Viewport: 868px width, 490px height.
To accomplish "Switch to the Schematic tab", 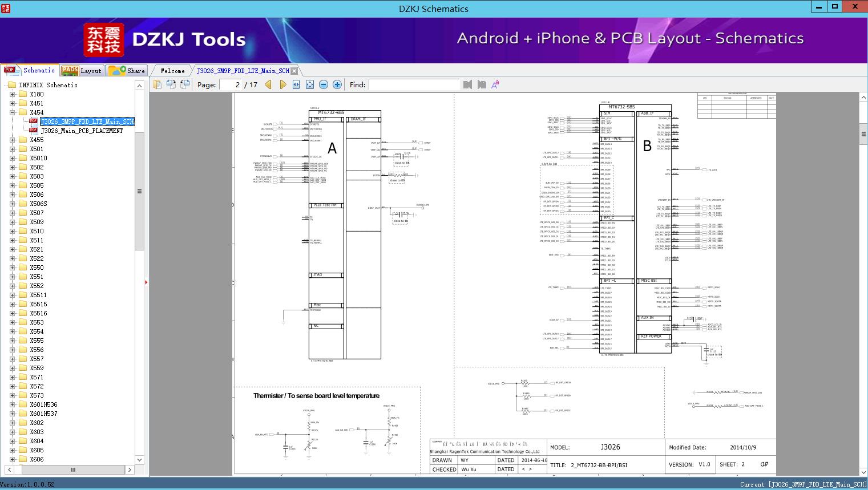I will tap(30, 70).
